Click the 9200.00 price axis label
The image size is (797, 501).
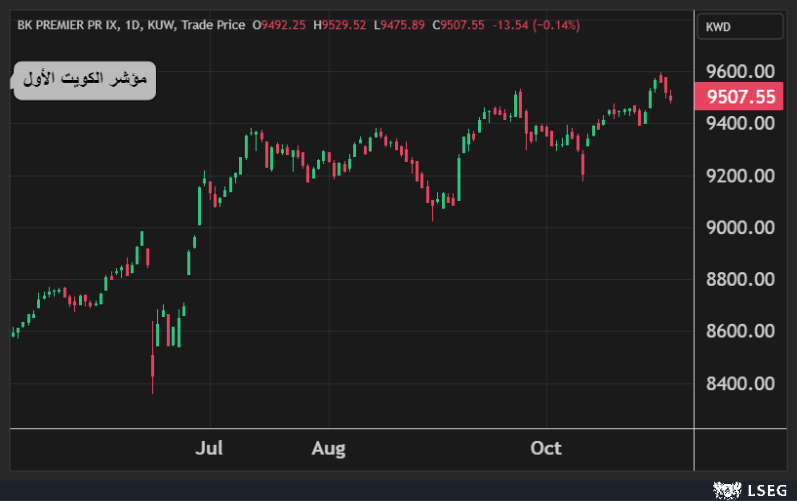point(739,175)
